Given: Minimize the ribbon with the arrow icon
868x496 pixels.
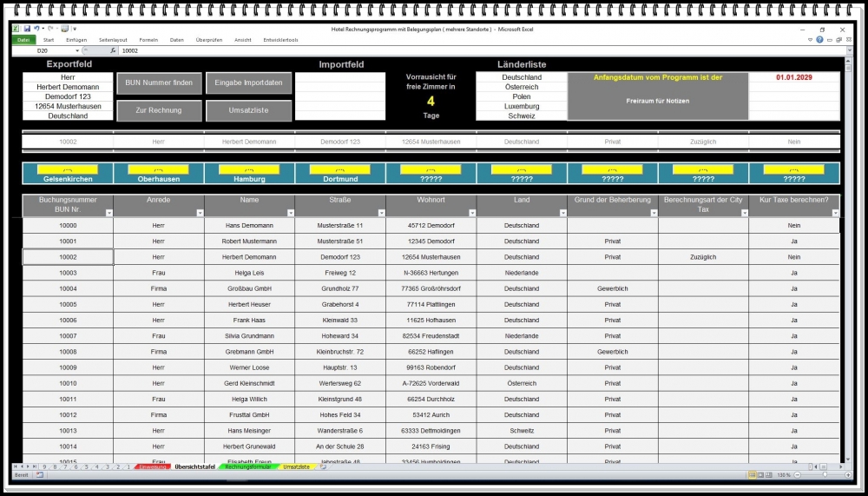Looking at the screenshot, I should click(810, 40).
